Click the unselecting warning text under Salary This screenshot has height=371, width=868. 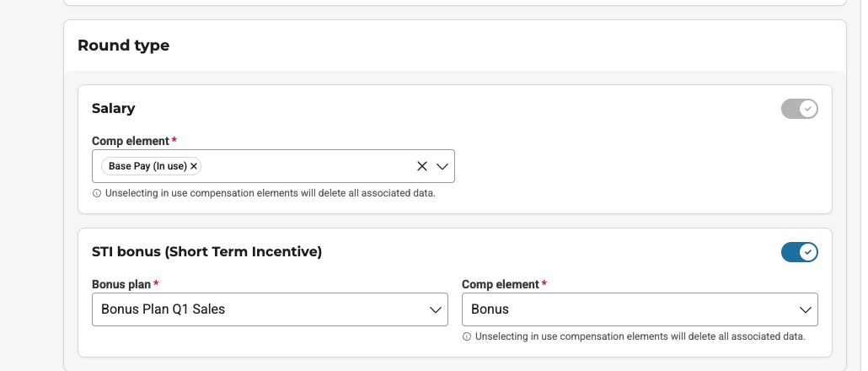pyautogui.click(x=270, y=193)
